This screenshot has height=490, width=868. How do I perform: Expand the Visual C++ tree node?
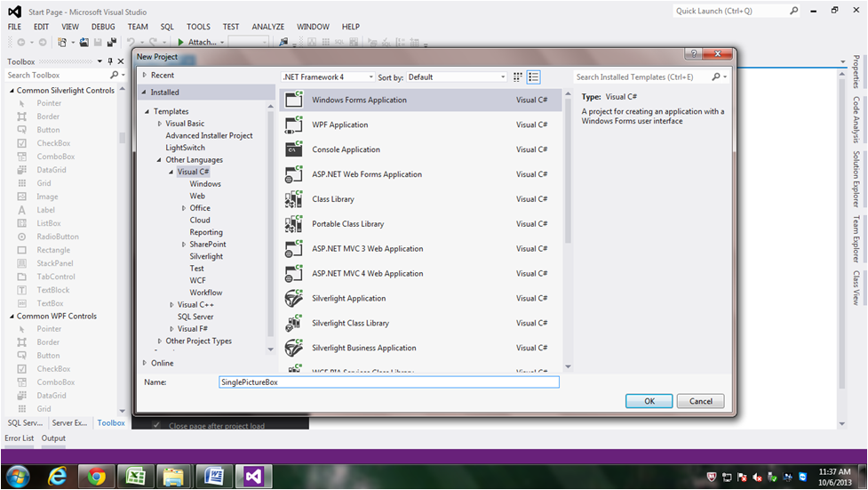171,305
